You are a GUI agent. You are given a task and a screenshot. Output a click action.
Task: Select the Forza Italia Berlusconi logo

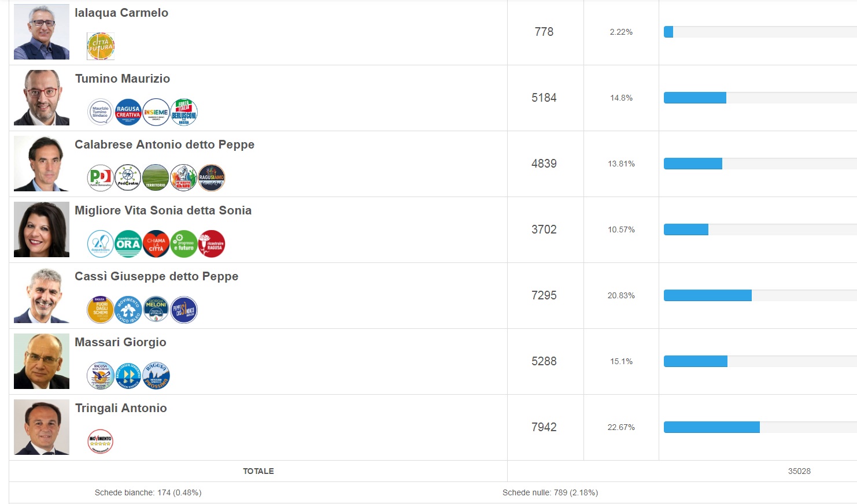pyautogui.click(x=184, y=112)
